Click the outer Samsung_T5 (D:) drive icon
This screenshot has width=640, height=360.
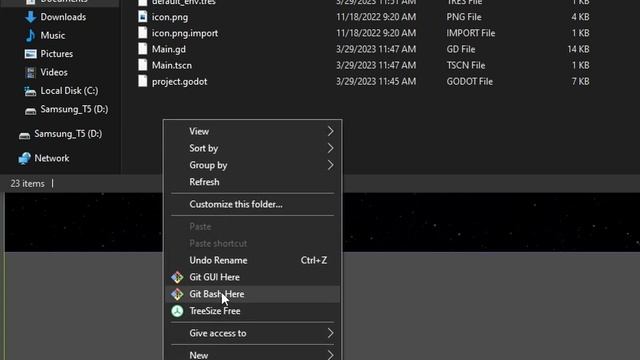click(x=24, y=135)
